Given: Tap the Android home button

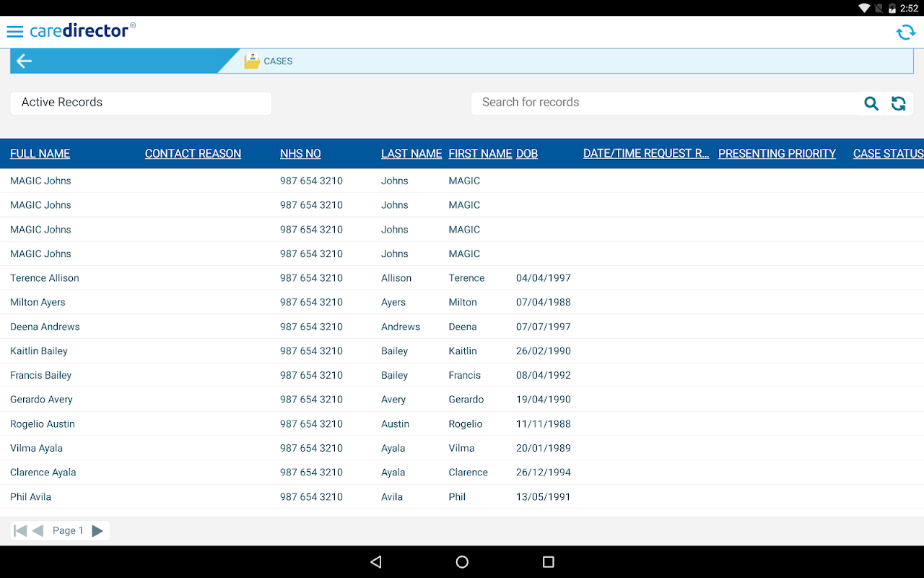Looking at the screenshot, I should (462, 562).
